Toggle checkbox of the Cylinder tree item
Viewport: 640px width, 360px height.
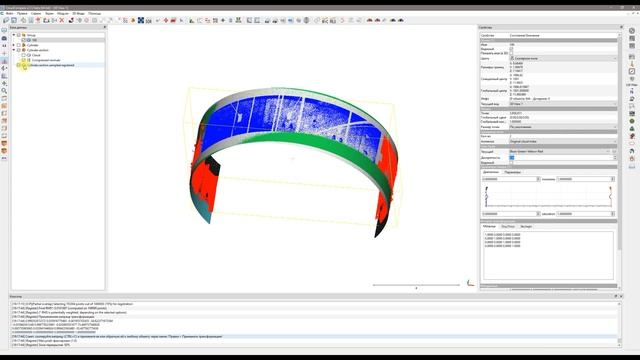pos(18,45)
